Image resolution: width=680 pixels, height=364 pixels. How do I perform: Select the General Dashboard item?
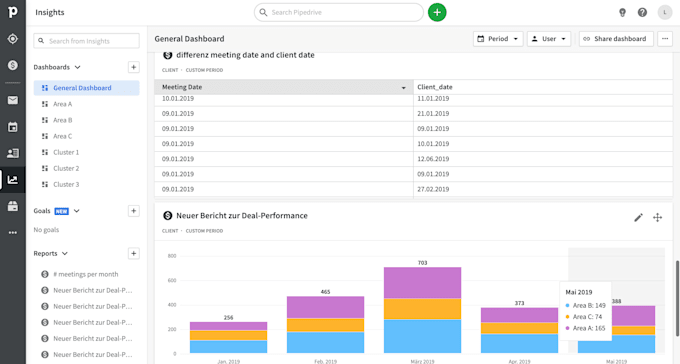[86, 88]
